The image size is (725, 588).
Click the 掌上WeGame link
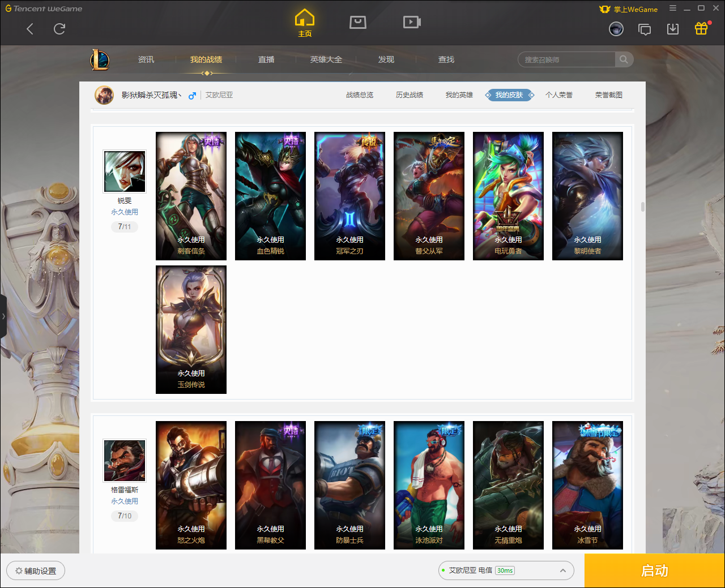point(629,9)
